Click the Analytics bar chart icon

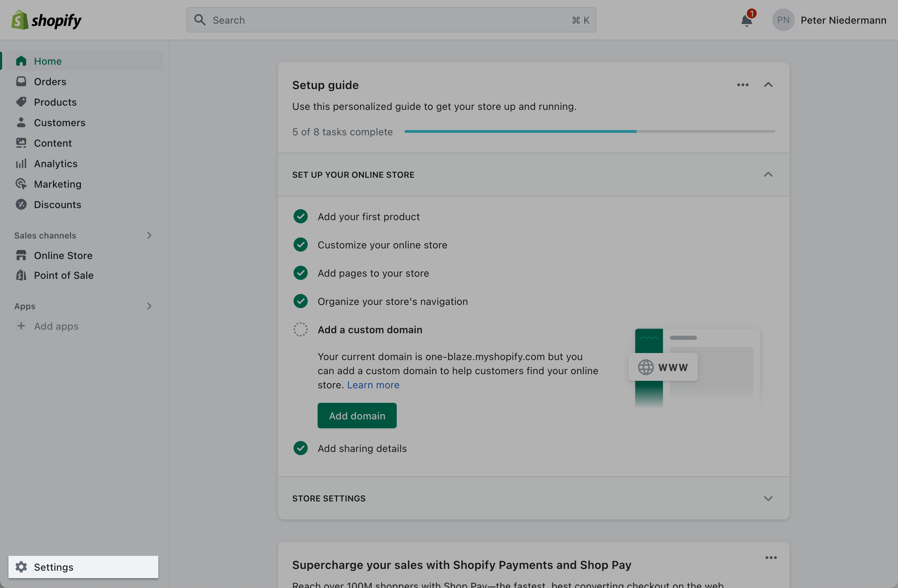pos(21,163)
